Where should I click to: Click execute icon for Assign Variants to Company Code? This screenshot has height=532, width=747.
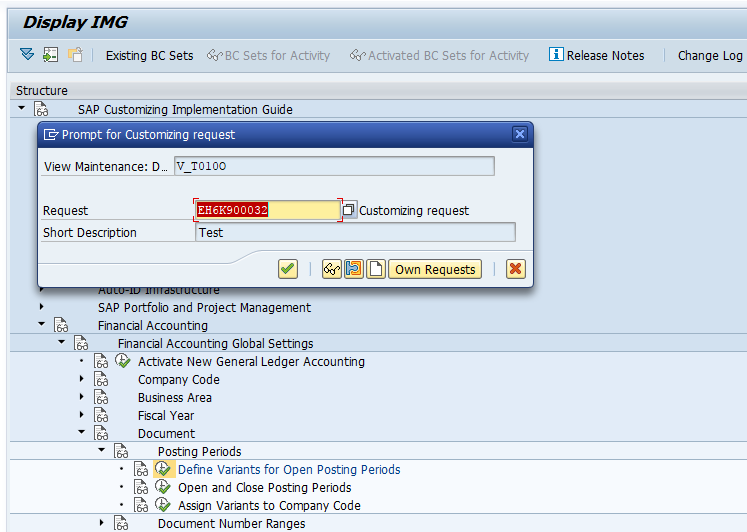tap(162, 505)
